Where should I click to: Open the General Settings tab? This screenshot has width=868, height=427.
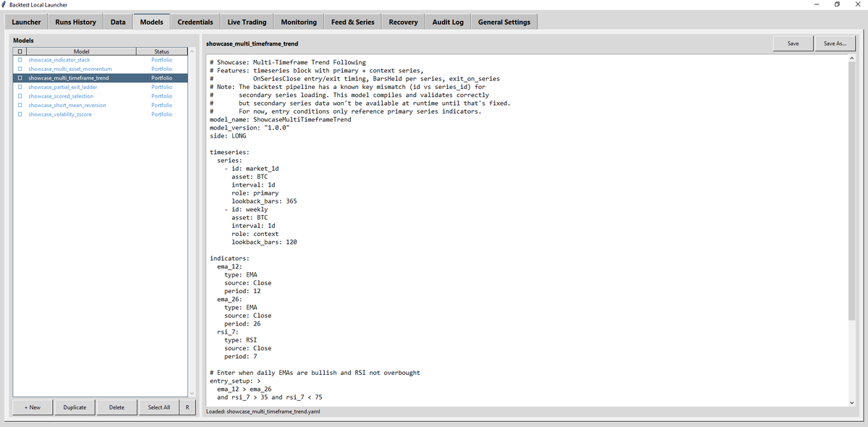click(504, 22)
